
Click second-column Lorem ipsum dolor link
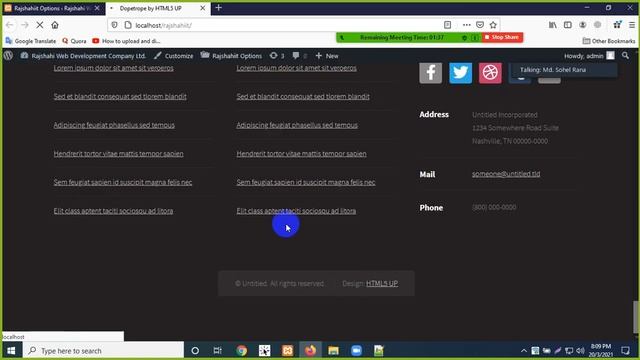click(x=296, y=68)
